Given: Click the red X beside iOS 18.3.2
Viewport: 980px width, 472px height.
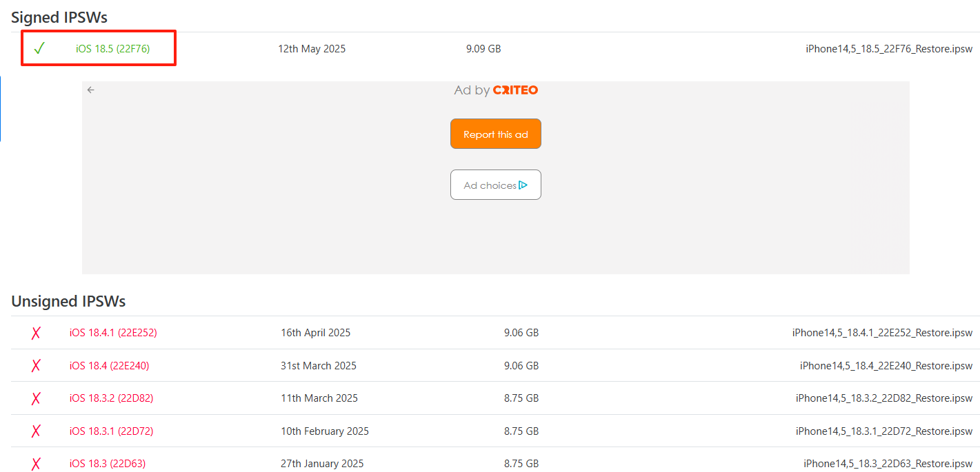Looking at the screenshot, I should 36,398.
